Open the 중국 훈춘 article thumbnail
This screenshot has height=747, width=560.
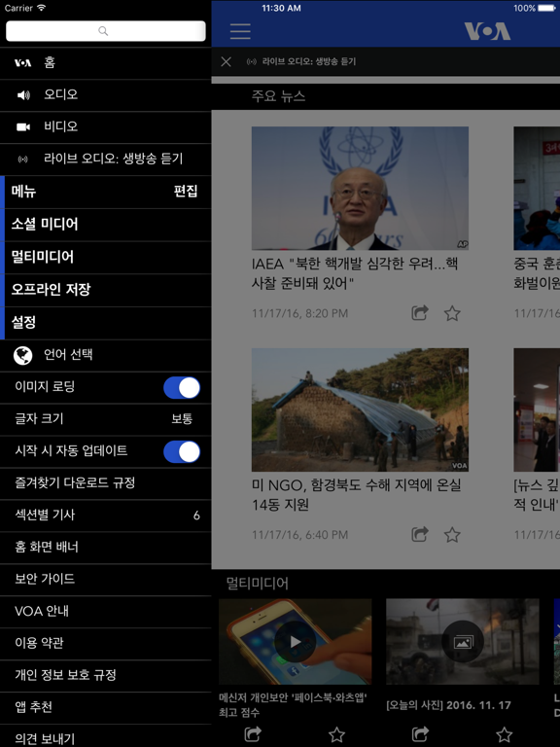click(537, 188)
